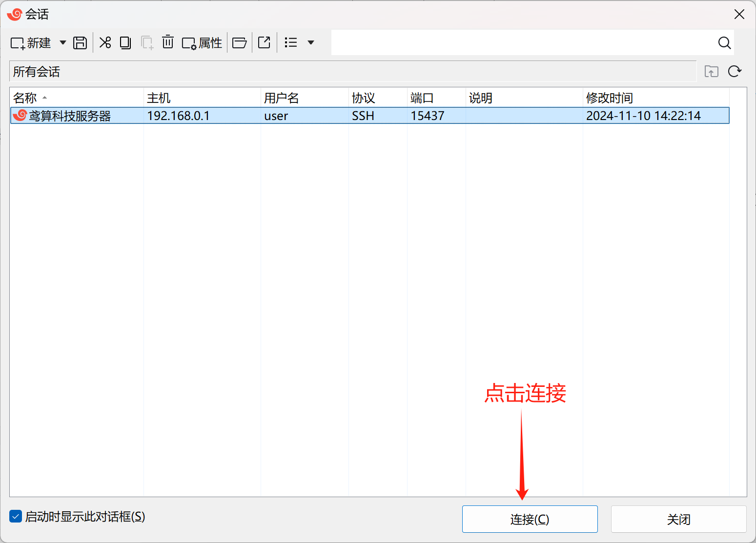
Task: Expand the dropdown arrow next to 新建
Action: click(x=63, y=43)
